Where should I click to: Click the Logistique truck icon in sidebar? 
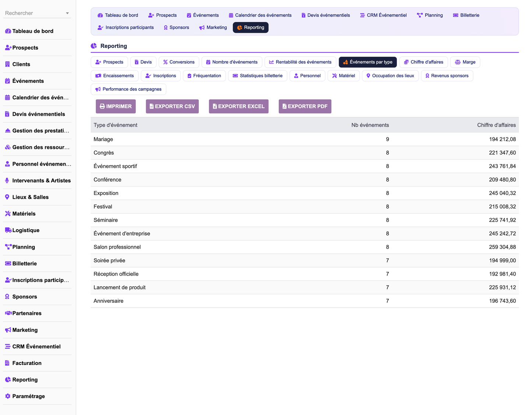pos(8,230)
